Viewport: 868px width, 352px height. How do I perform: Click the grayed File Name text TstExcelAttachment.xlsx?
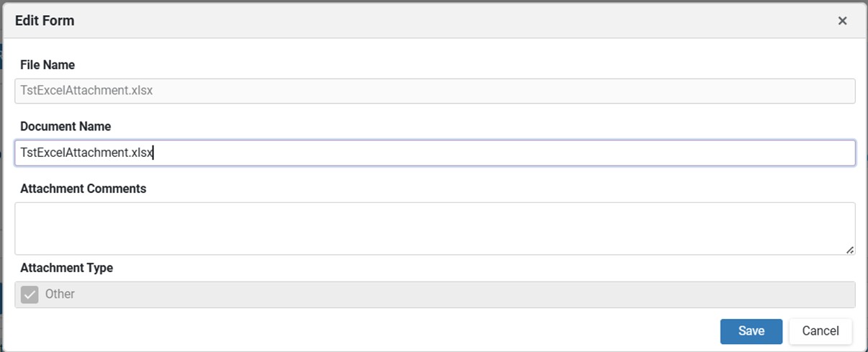[86, 91]
